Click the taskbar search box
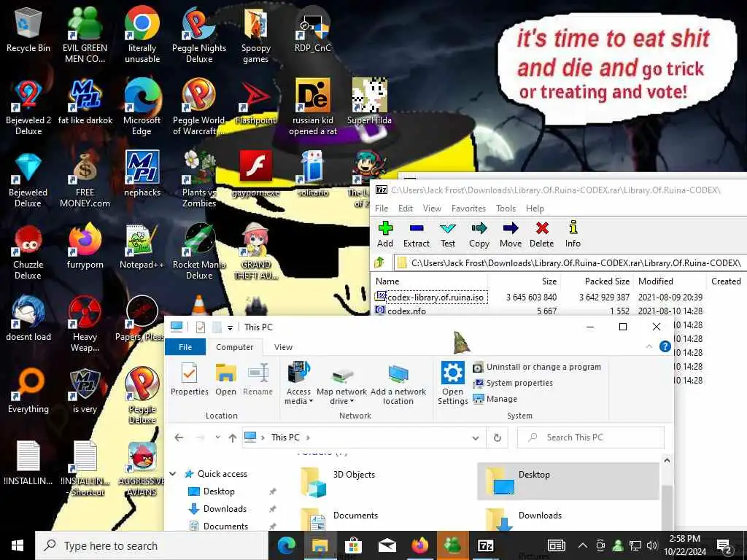The height and width of the screenshot is (560, 747). pos(152,545)
